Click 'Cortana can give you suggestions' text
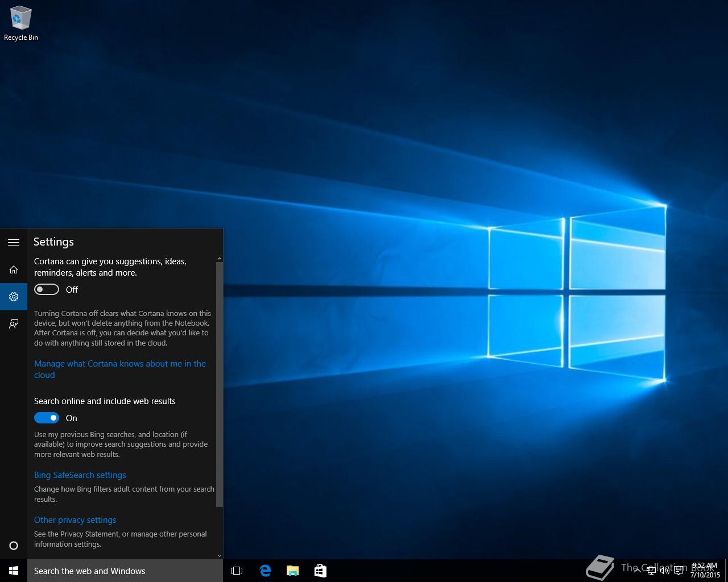This screenshot has width=728, height=582. pos(110,267)
